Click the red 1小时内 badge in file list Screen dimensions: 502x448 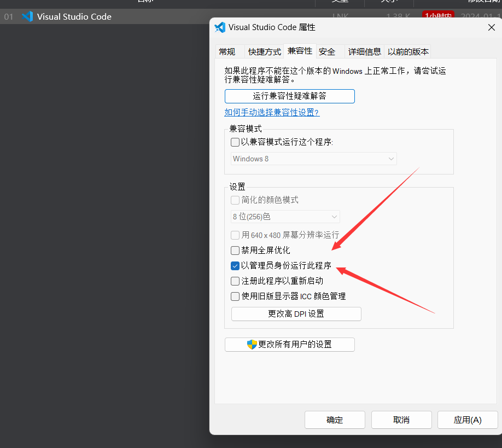[438, 15]
